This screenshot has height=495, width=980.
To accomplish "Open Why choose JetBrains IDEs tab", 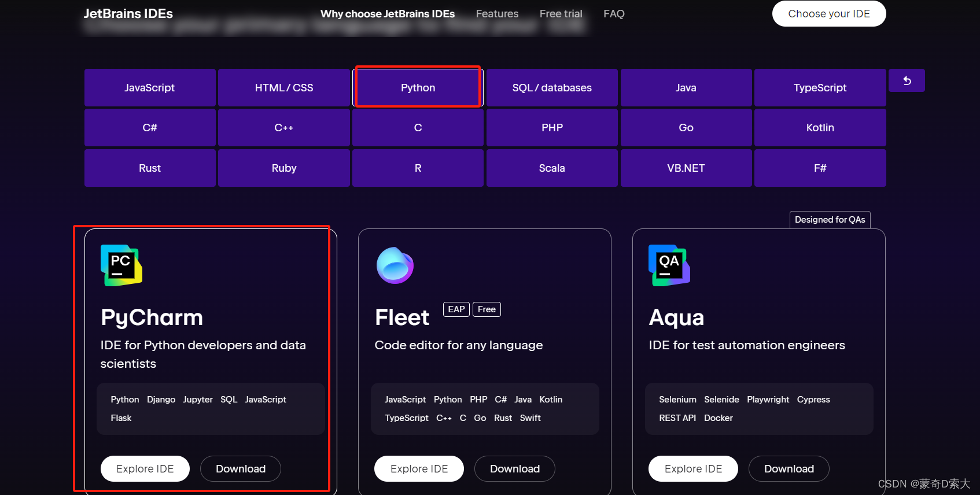I will [388, 14].
